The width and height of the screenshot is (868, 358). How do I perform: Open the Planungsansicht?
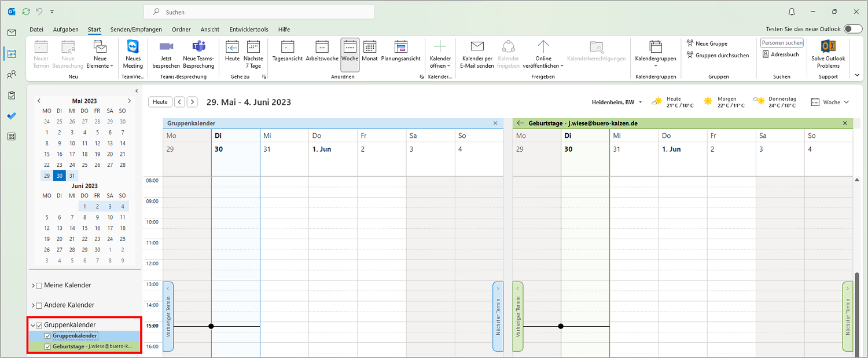pos(401,51)
